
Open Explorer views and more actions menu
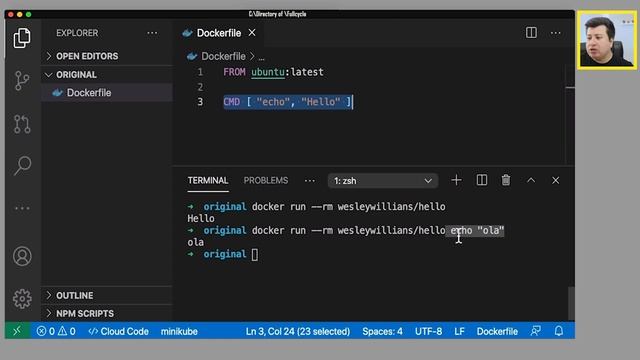[152, 33]
